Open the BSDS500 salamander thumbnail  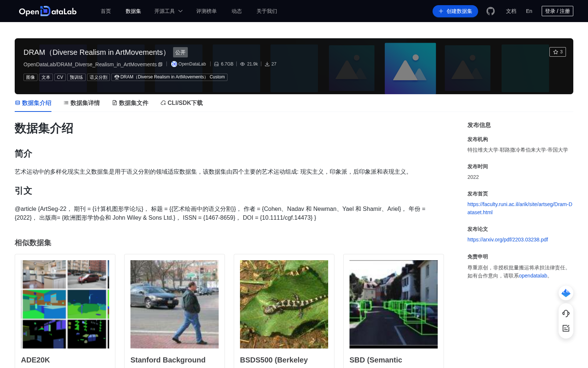[x=284, y=304]
